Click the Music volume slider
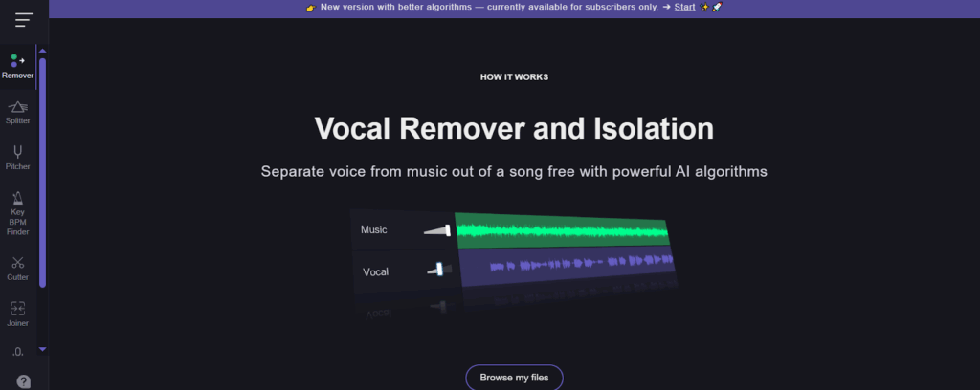Screen dimensions: 980x390 (436, 230)
